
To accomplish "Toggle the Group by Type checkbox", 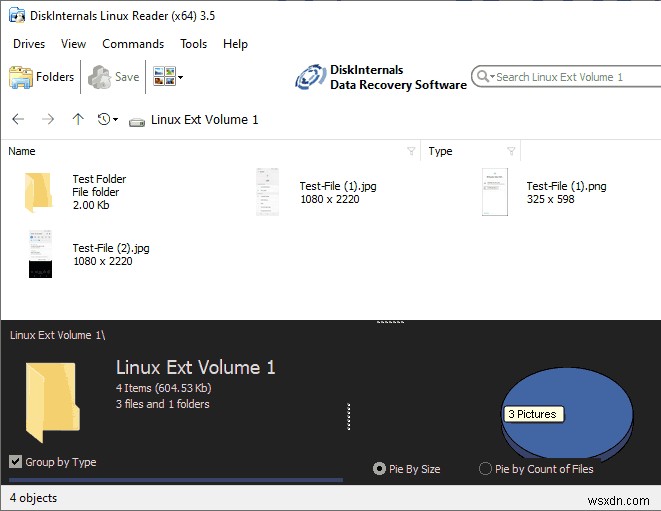I will [16, 462].
